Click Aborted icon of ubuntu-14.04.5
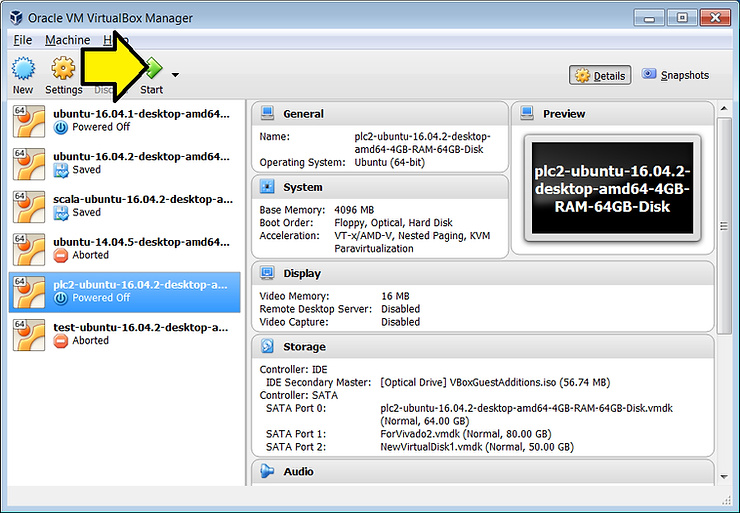740x513 pixels. tap(60, 256)
